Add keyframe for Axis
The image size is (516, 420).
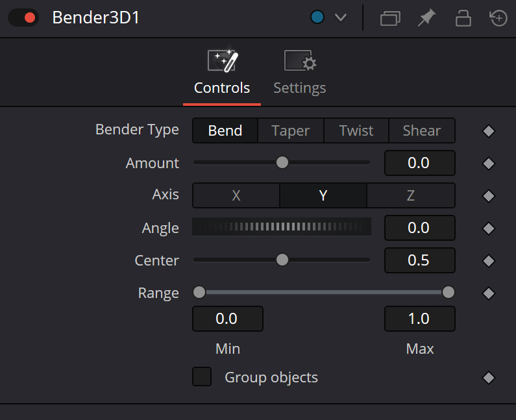[489, 196]
